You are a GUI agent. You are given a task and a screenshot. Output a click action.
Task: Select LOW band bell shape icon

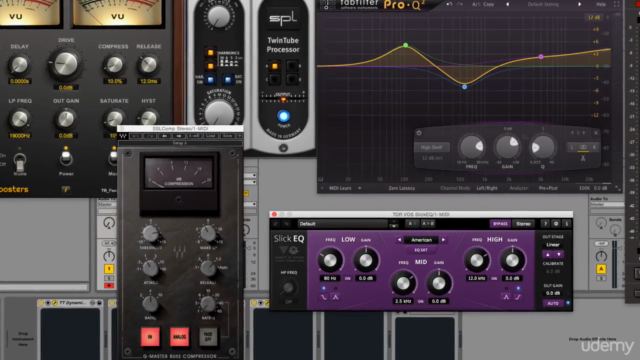(x=335, y=297)
